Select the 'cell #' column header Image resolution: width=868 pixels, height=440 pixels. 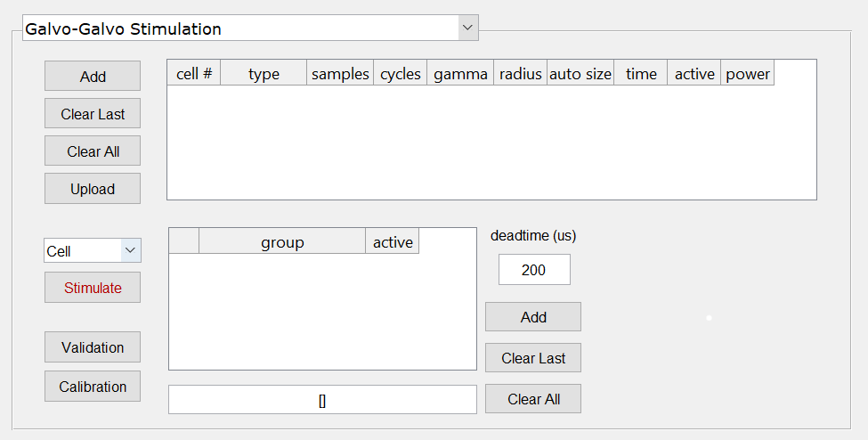click(194, 74)
